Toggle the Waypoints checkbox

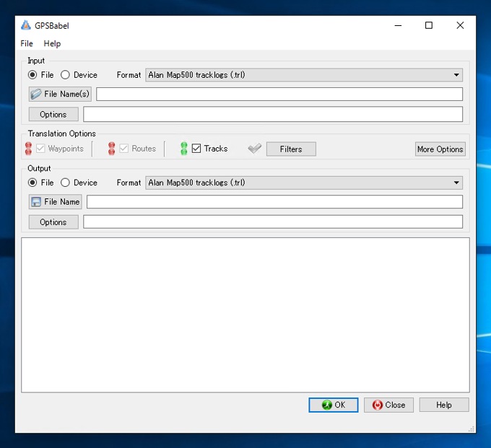40,149
